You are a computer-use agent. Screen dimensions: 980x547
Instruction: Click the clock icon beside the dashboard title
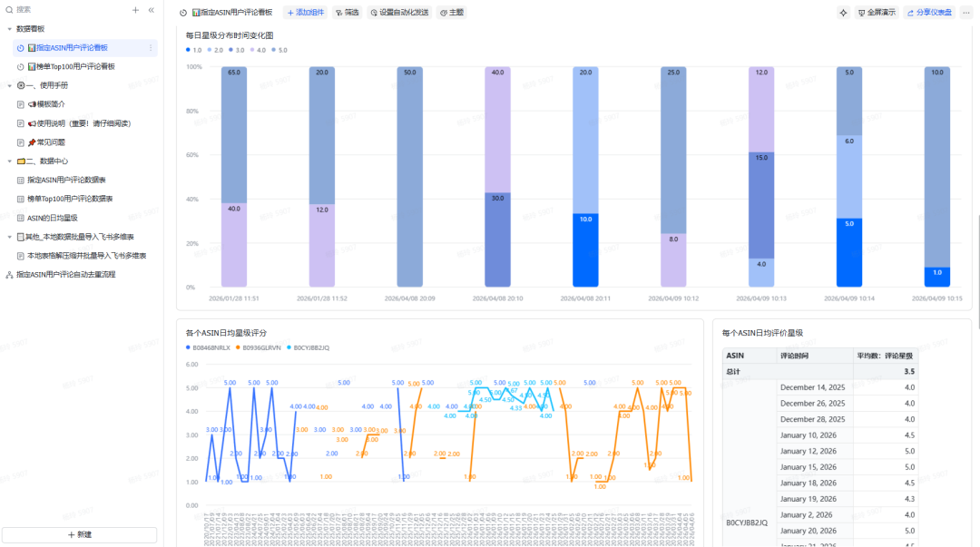click(183, 13)
